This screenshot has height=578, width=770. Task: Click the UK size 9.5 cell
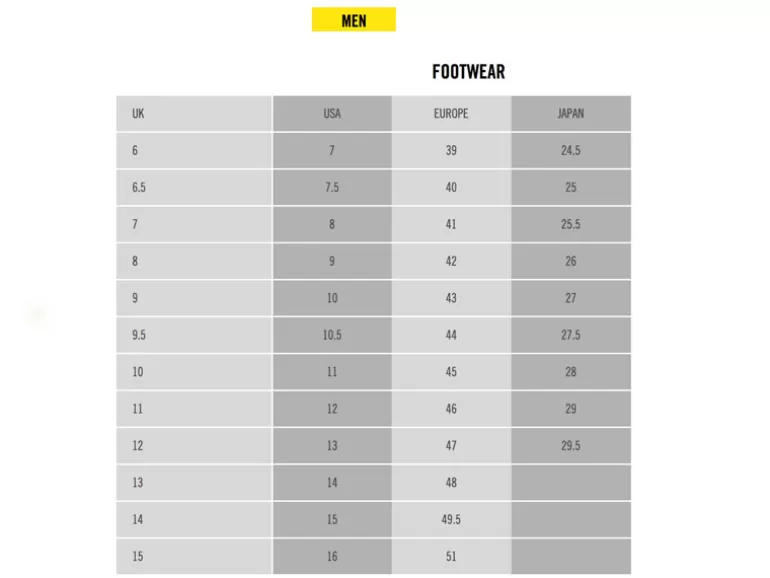point(194,335)
